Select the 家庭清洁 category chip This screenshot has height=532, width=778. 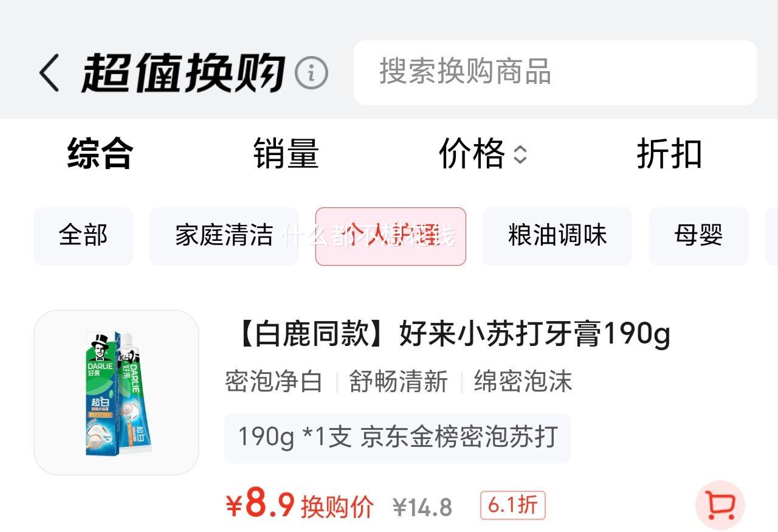click(x=224, y=236)
